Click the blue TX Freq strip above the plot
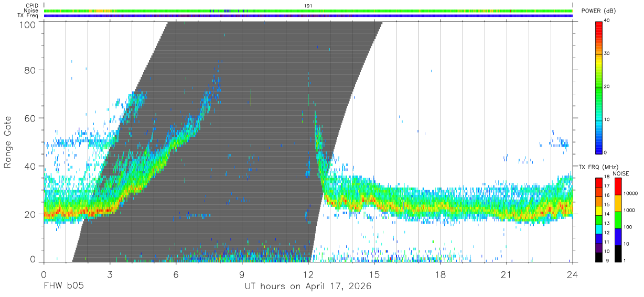This screenshot has height=297, width=644. tap(308, 16)
